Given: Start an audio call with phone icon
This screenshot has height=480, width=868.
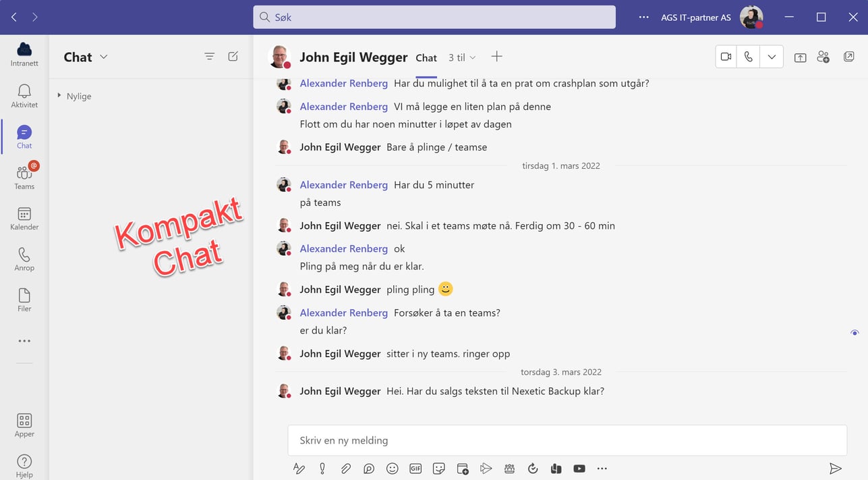Looking at the screenshot, I should (749, 57).
